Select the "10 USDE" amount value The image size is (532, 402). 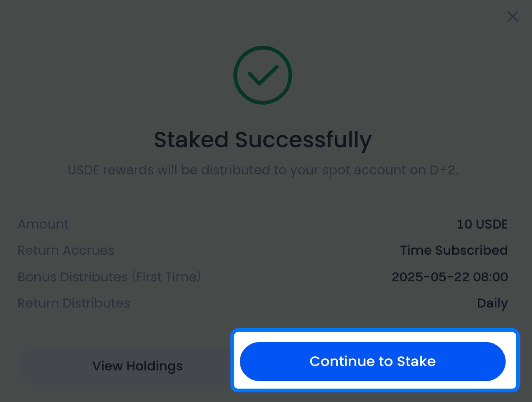(482, 224)
